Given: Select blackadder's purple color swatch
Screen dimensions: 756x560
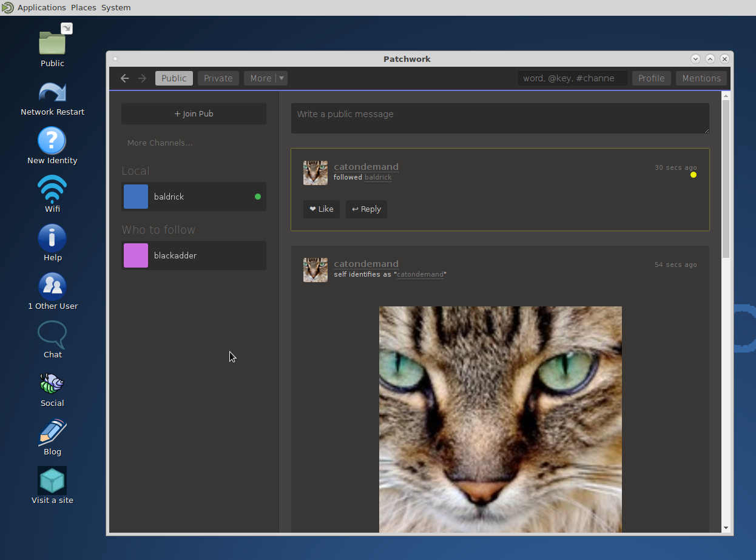Looking at the screenshot, I should tap(136, 255).
